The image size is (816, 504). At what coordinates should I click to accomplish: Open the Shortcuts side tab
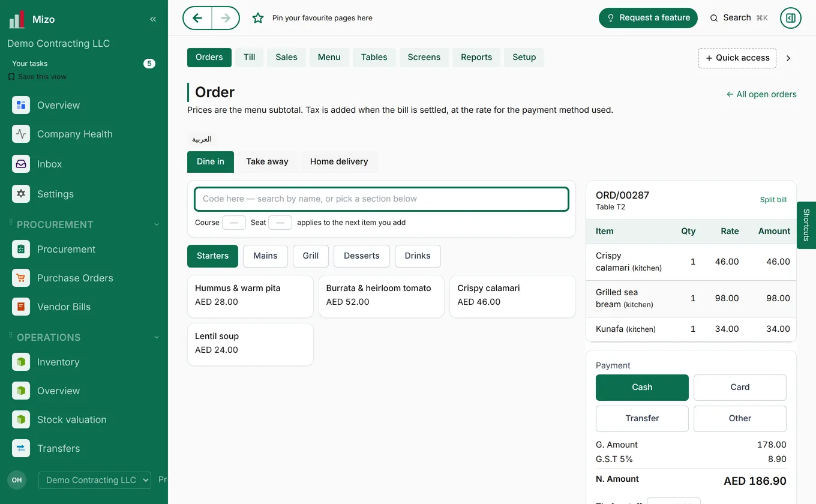point(806,225)
